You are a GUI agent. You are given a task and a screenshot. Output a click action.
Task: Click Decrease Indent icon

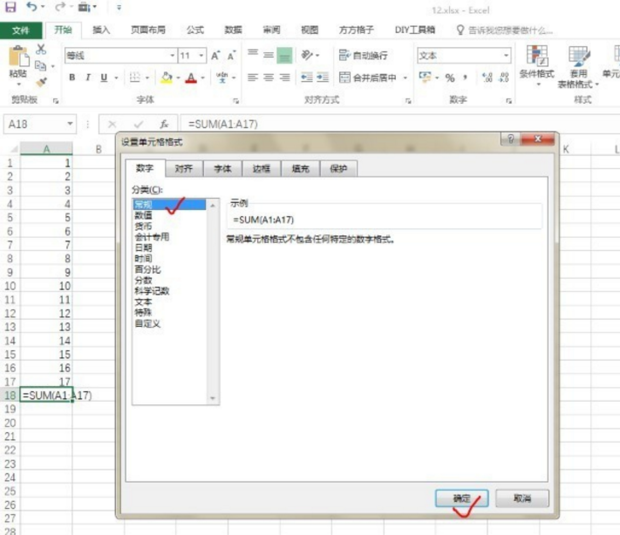tap(307, 78)
